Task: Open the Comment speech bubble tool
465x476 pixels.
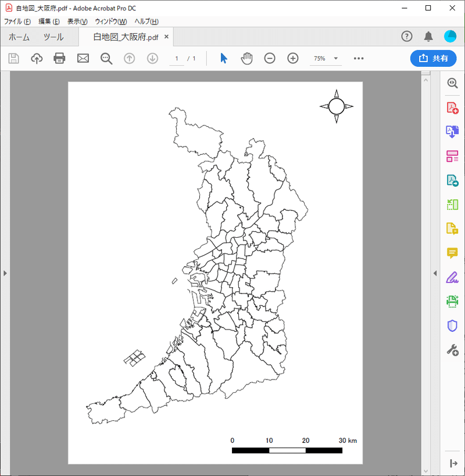Action: pos(452,253)
